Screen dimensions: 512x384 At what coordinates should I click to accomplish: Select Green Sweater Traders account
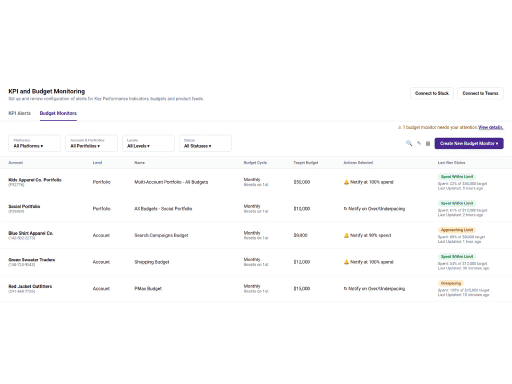point(32,260)
